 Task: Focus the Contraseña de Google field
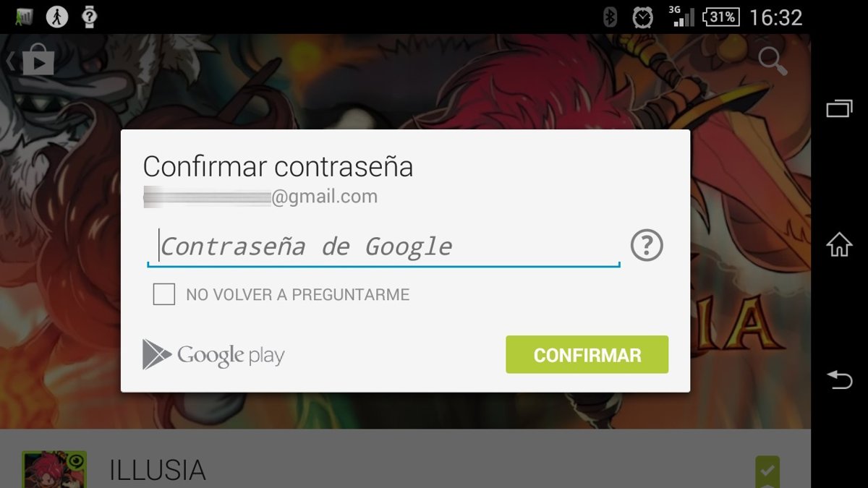tap(383, 247)
